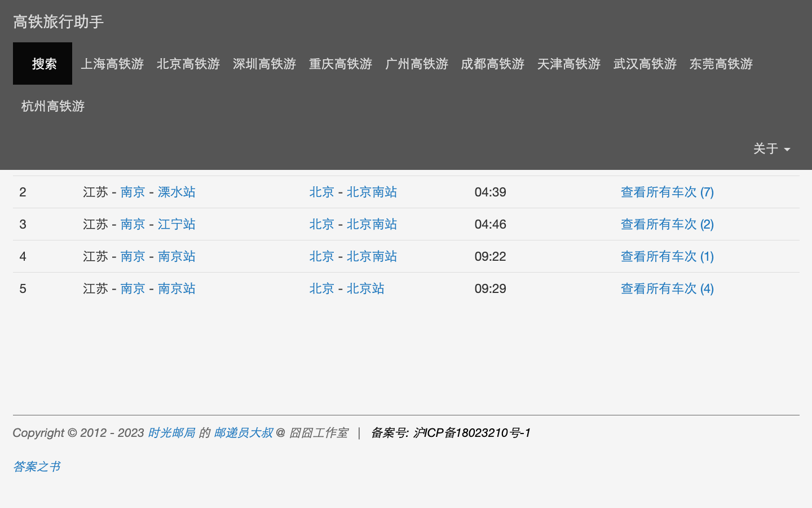Open 查看所有车次 (1) for row 4
Screen dimensions: 812x508
click(x=667, y=256)
